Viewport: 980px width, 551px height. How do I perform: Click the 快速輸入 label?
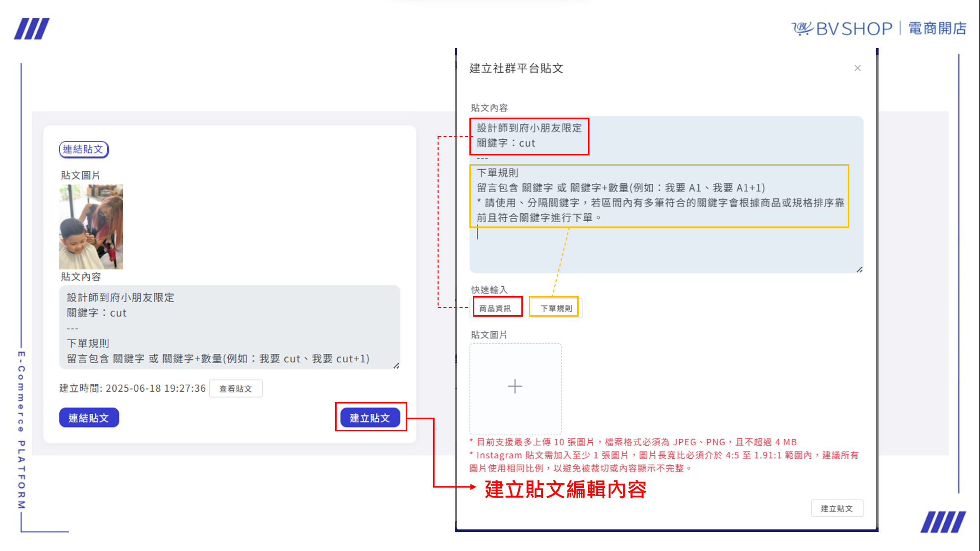click(x=489, y=290)
